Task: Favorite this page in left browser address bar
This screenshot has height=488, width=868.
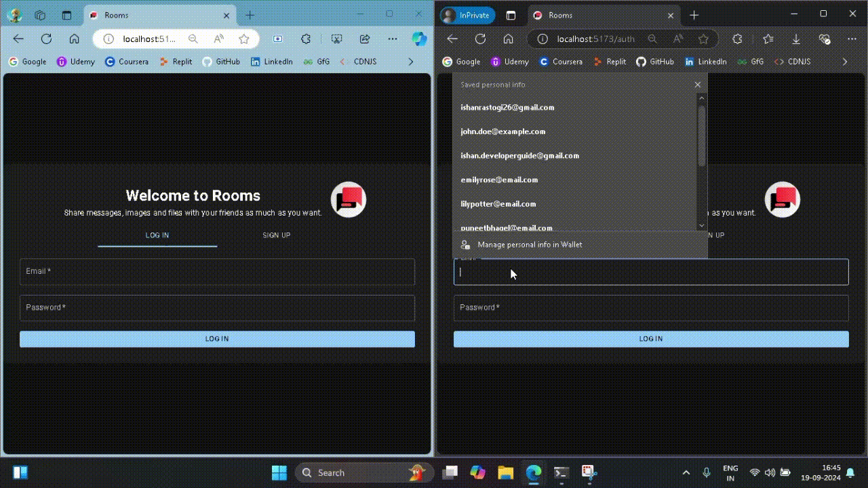Action: [244, 39]
